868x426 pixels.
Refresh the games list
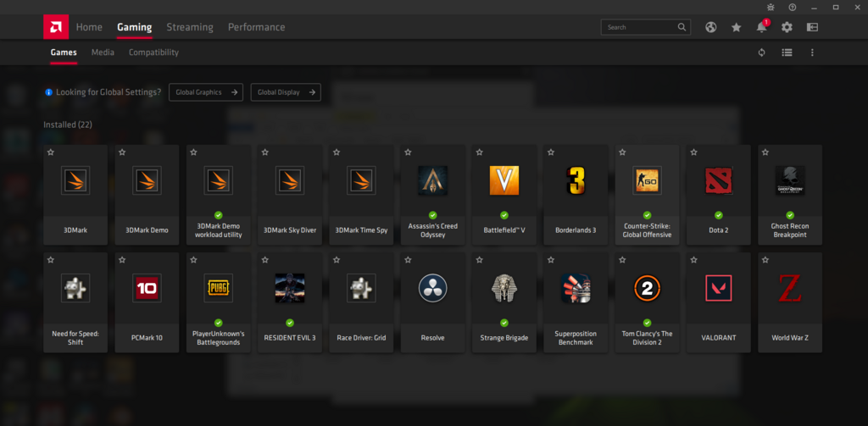pyautogui.click(x=761, y=53)
